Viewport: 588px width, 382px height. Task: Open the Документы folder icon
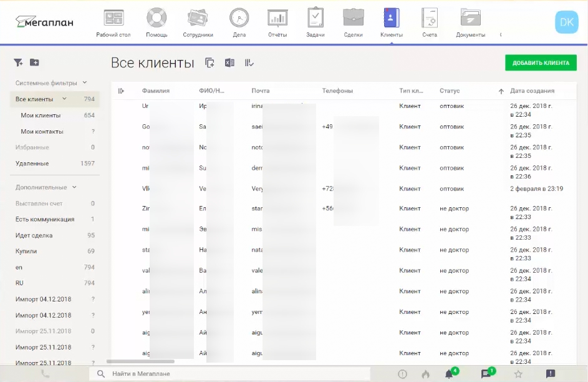click(470, 17)
